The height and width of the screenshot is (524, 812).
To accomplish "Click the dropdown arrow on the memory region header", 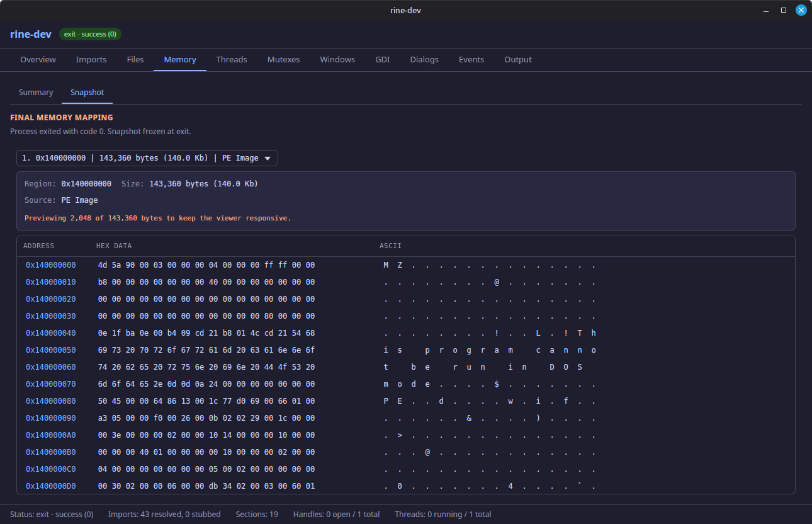I will coord(269,158).
